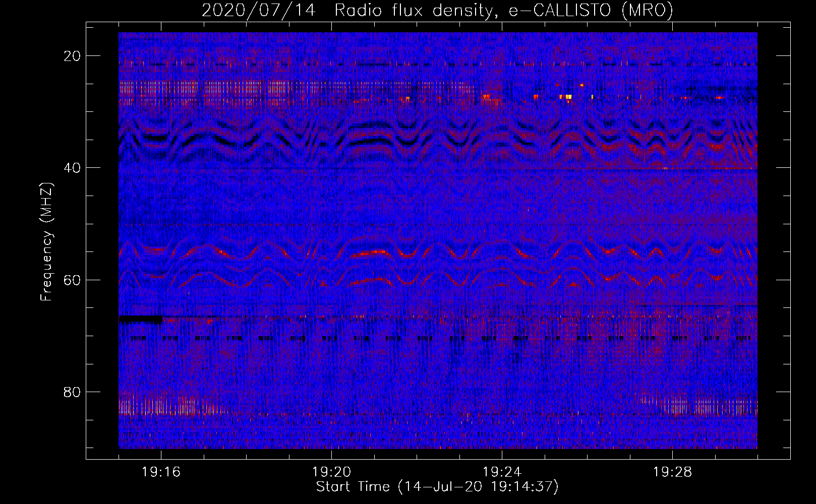Screen dimensions: 816x504
Task: Click the '19:20' time tick label
Action: click(x=331, y=472)
